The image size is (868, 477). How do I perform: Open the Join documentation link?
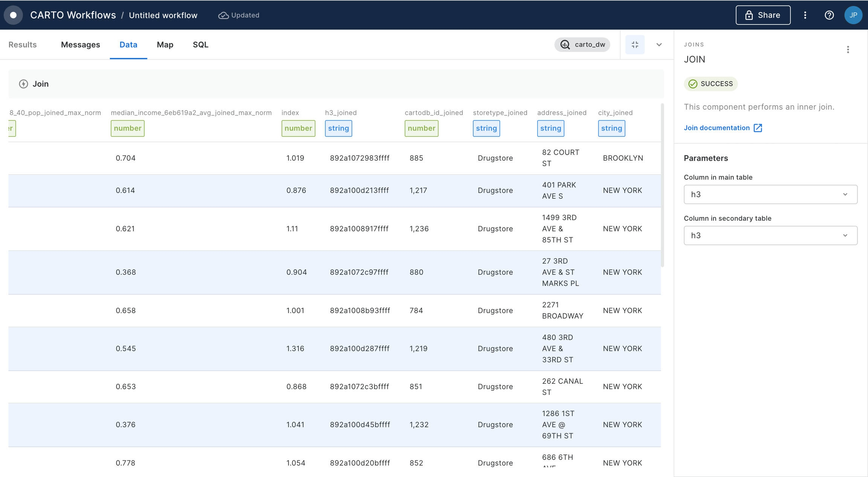tap(717, 128)
